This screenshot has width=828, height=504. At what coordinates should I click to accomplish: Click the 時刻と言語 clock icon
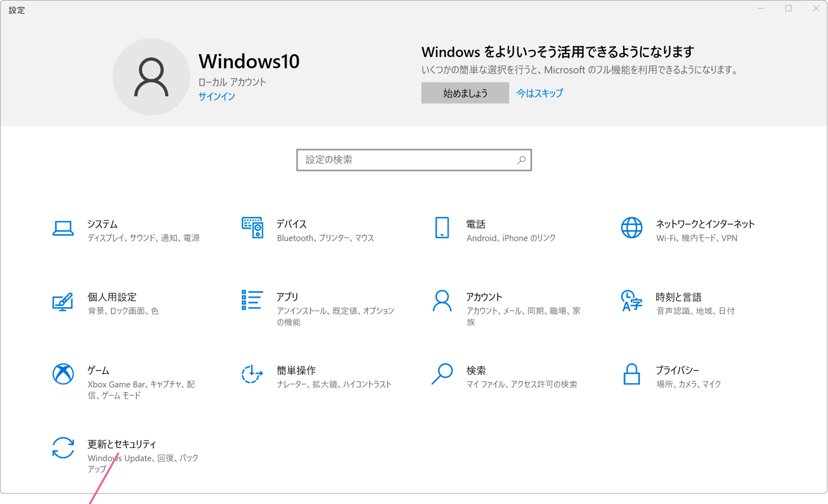click(631, 301)
